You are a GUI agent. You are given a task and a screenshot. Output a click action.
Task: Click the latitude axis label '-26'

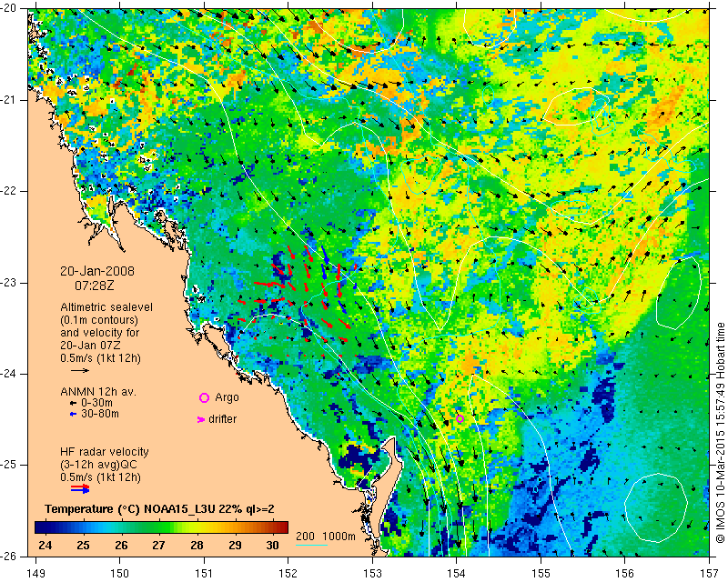(9, 556)
